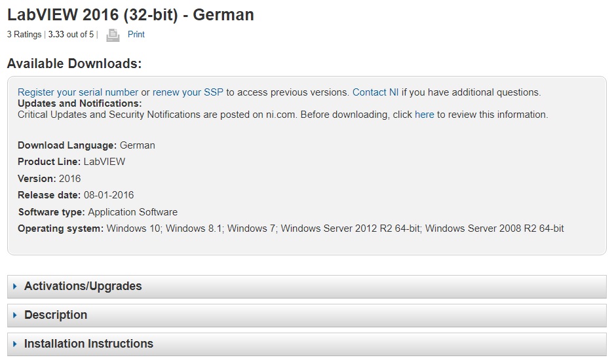Click the 3 Ratings text
Screen dimensions: 614x364
pos(24,35)
